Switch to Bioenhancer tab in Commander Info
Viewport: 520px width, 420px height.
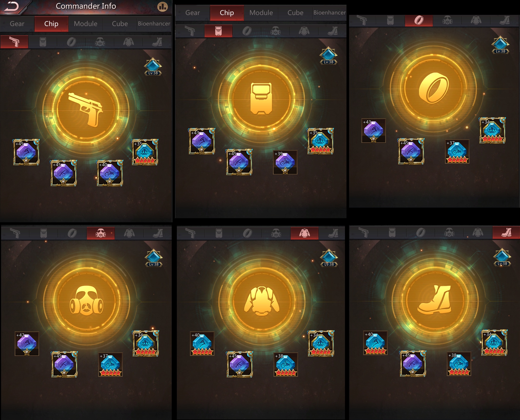pyautogui.click(x=154, y=24)
